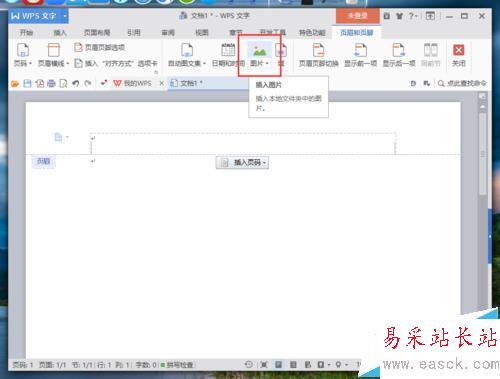Viewport: 500px width, 379px height.
Task: Open the 审阅 ribbon tab
Action: tap(168, 32)
